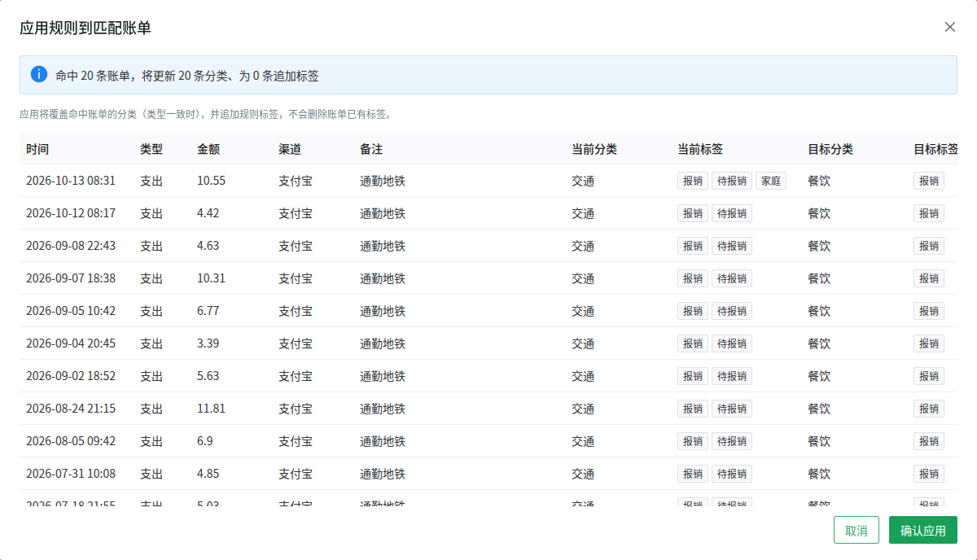Click amount 11.81 in the table

(211, 409)
